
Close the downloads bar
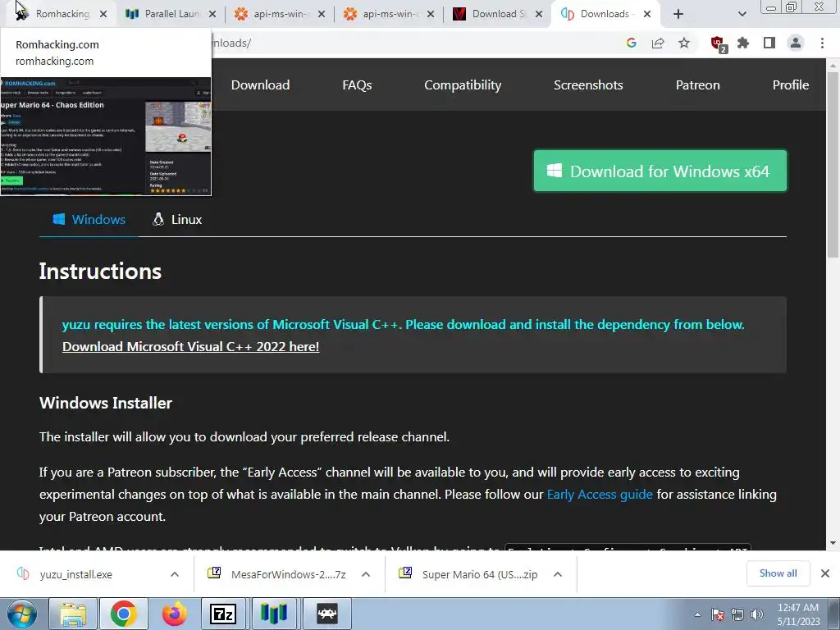(825, 573)
